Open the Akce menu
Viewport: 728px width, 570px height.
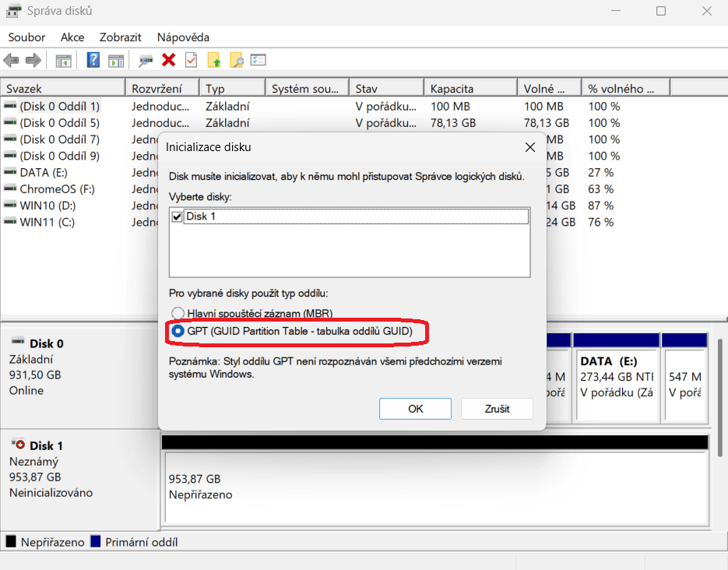[72, 37]
